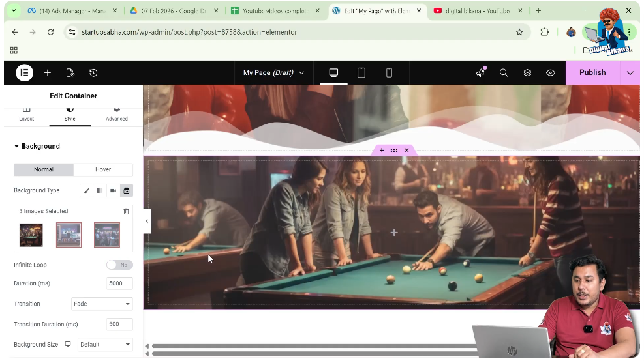
Task: Select the Hover background state tab
Action: 103,169
